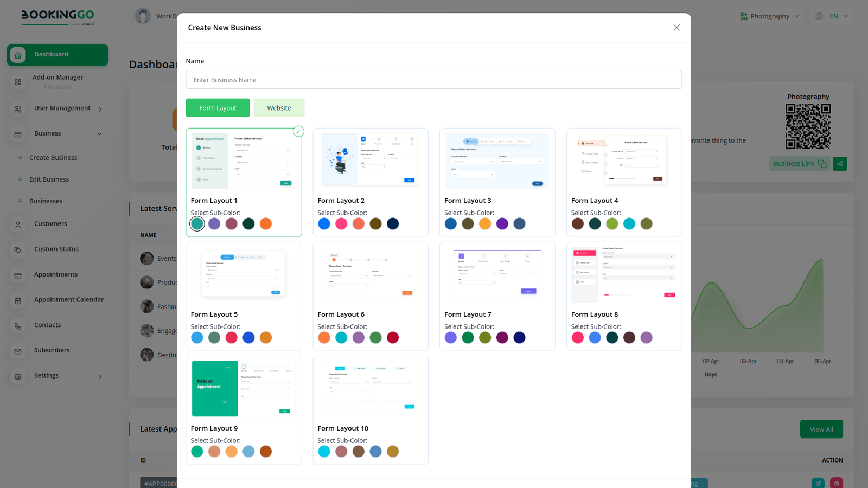Screen dimensions: 868x488
Task: Click the Contacts phone icon
Action: (18, 326)
